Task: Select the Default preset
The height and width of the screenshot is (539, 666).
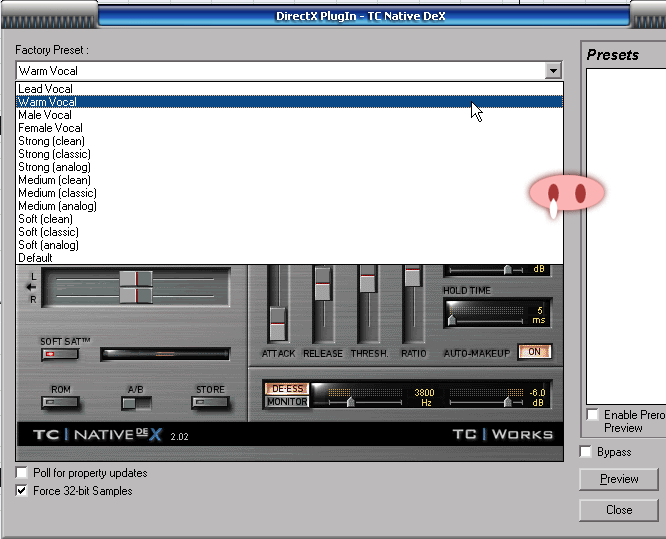Action: pos(290,258)
